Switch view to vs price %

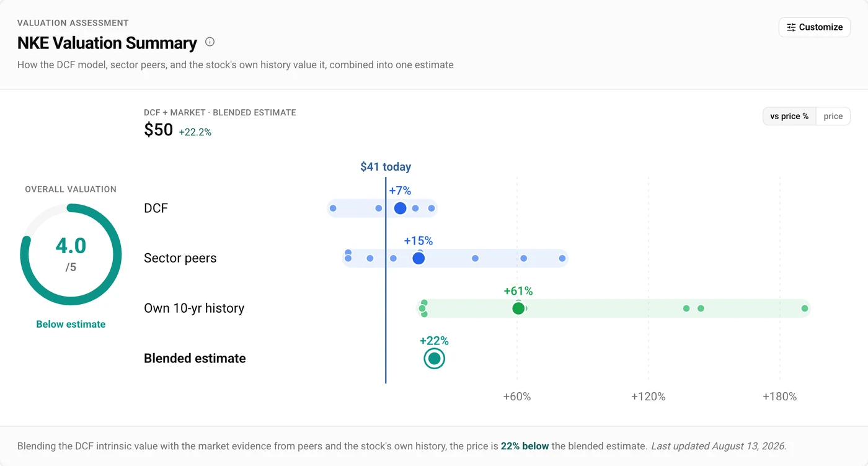pyautogui.click(x=789, y=116)
